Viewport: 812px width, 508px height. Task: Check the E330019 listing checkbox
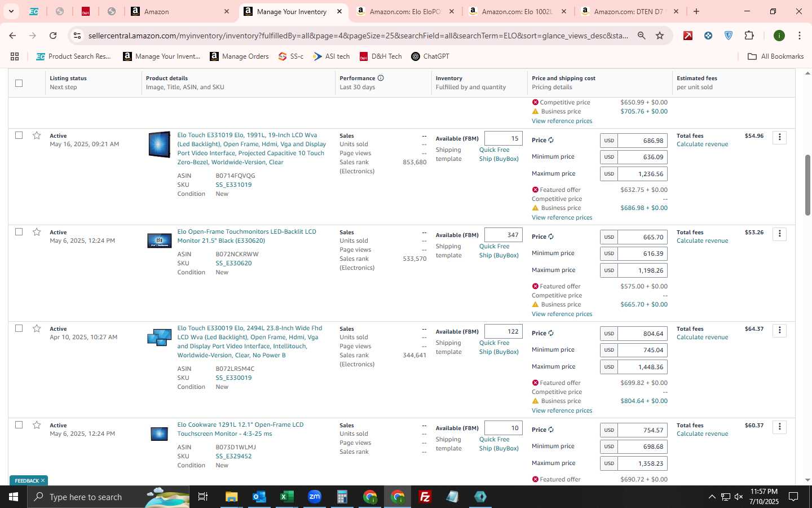pos(19,329)
